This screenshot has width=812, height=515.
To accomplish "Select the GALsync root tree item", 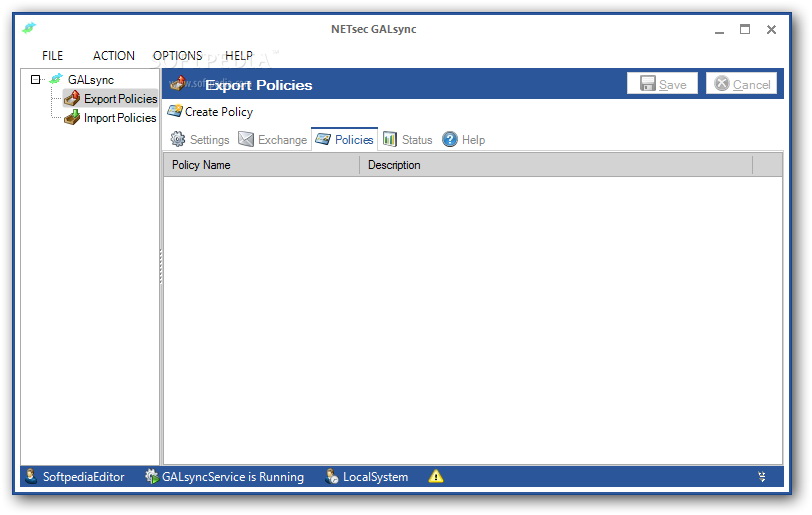I will pos(91,79).
